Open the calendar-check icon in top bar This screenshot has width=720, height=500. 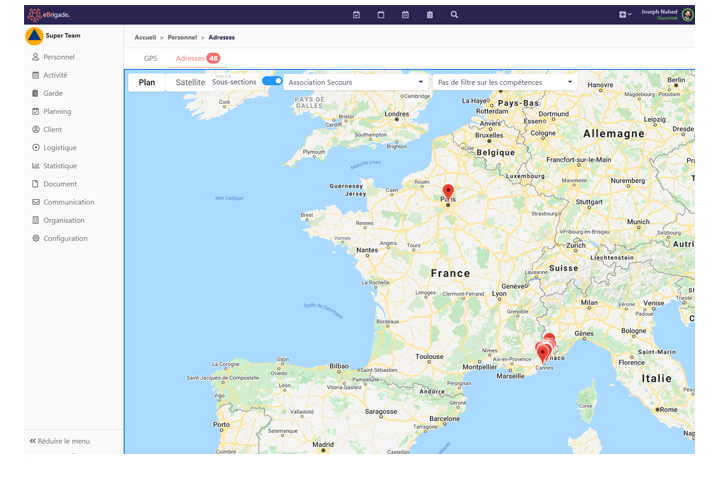356,15
